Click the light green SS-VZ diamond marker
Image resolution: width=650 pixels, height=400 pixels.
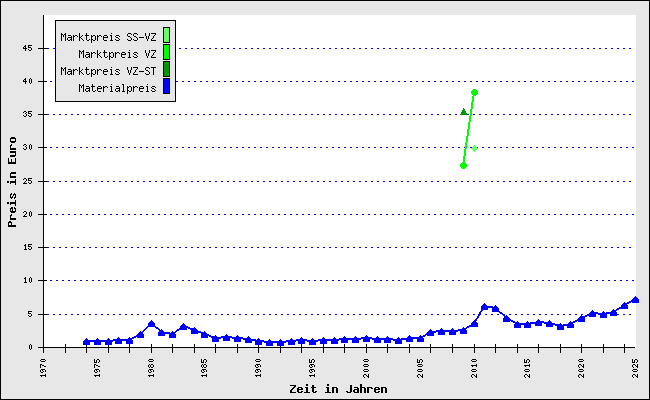click(475, 148)
